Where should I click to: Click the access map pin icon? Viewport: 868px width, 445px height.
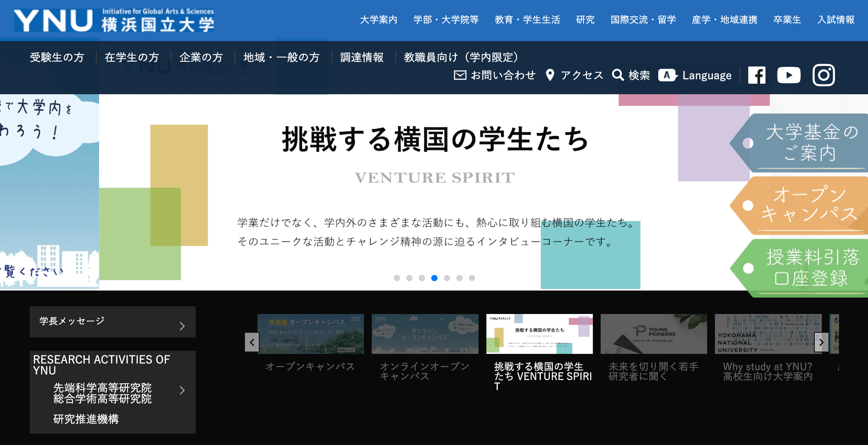coord(550,75)
